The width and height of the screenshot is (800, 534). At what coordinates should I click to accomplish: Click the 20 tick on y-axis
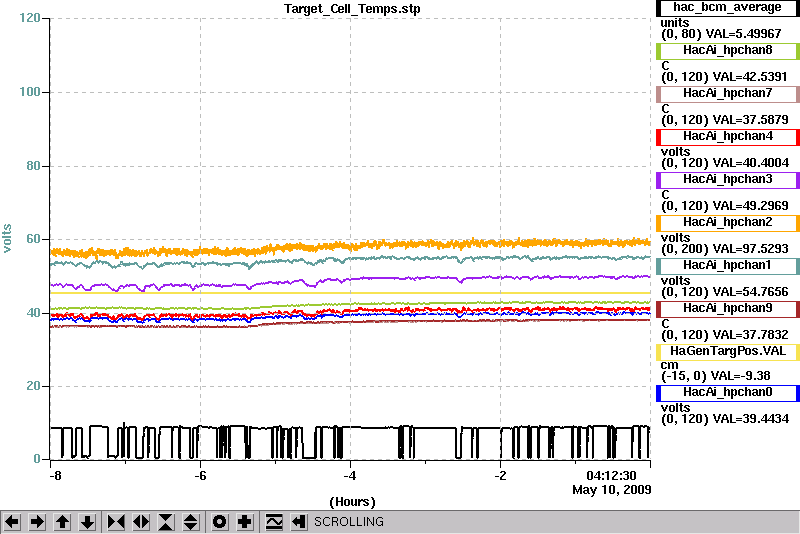(33, 386)
